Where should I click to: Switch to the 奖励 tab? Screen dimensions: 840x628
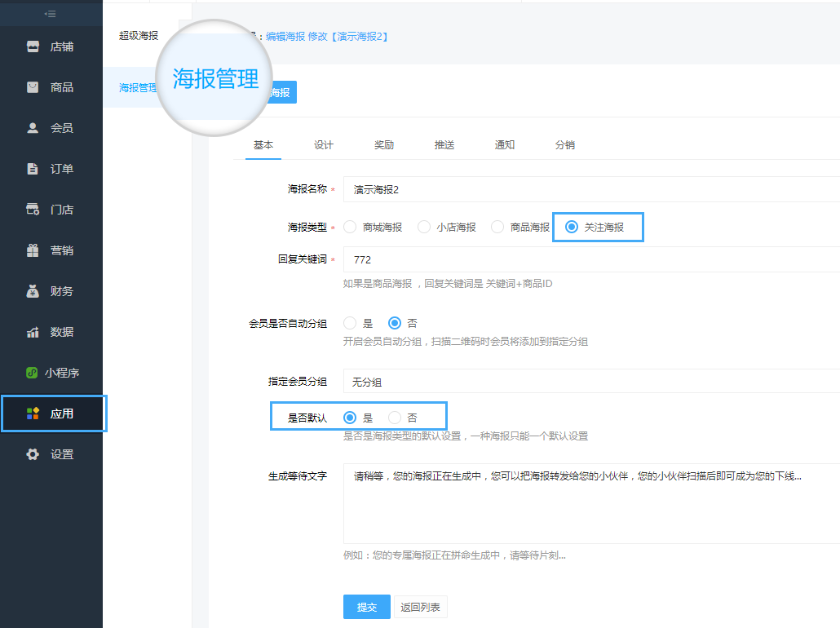coord(384,144)
